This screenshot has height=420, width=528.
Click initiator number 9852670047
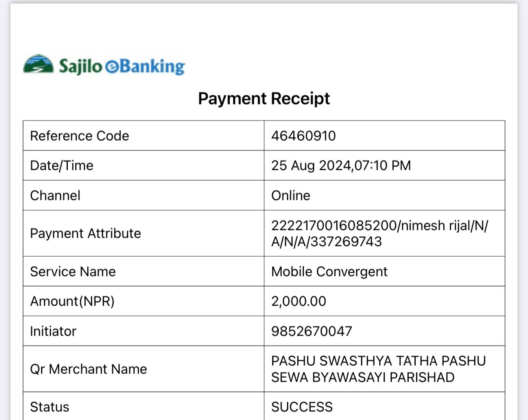tap(312, 331)
